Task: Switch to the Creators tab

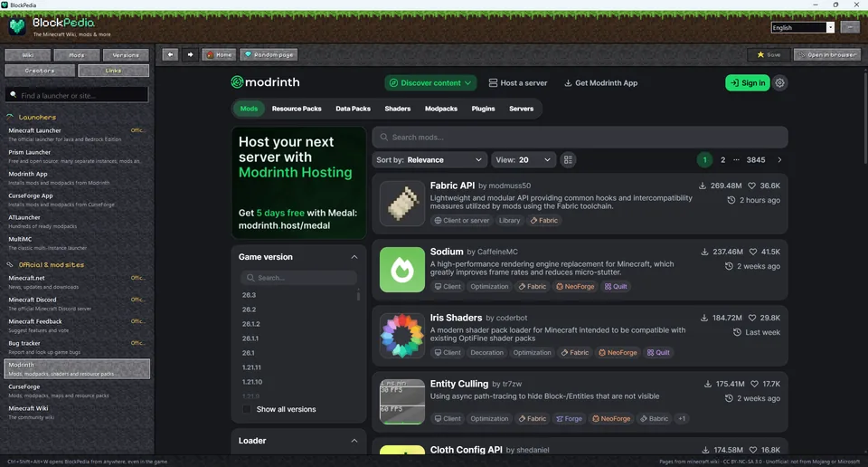Action: point(40,71)
